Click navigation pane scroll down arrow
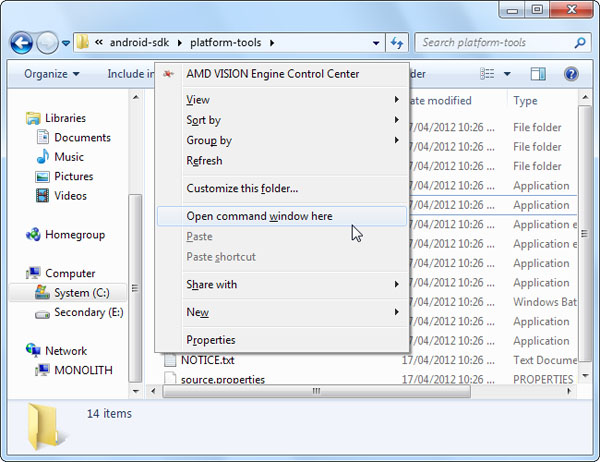This screenshot has width=600, height=462. 135,391
